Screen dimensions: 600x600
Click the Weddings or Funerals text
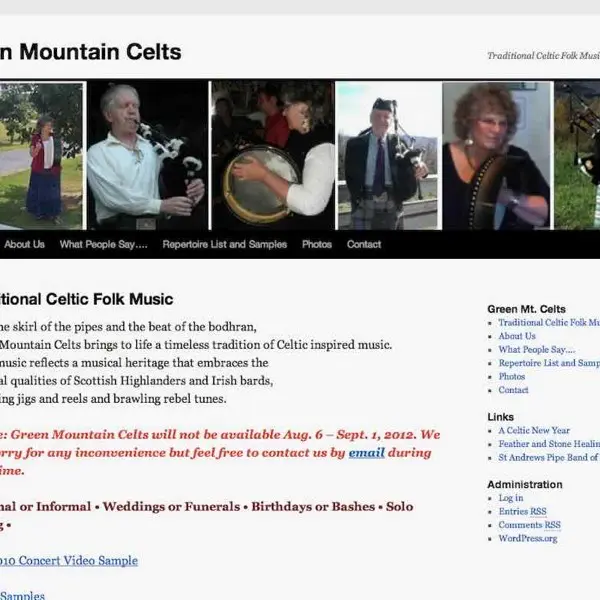(171, 507)
